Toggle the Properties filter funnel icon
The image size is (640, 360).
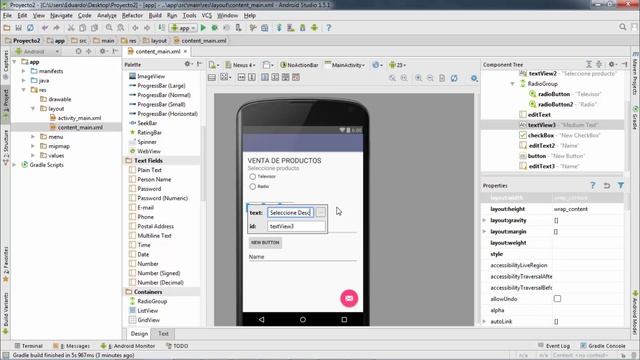tap(621, 185)
